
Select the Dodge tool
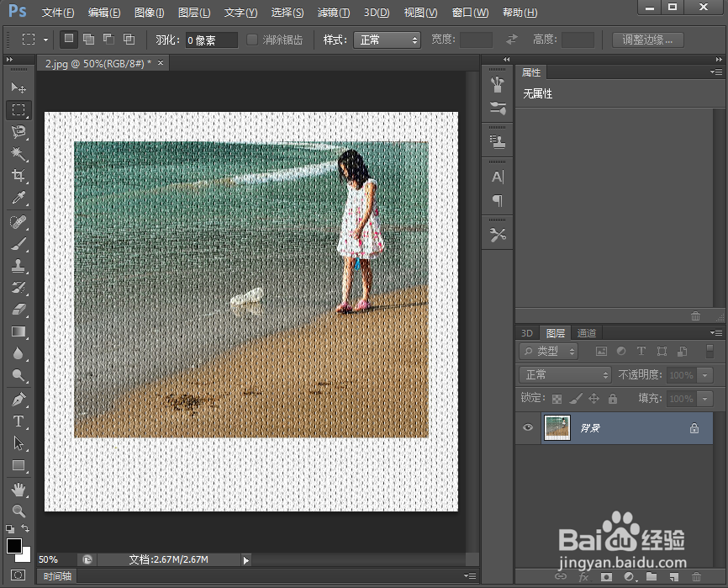pos(18,375)
